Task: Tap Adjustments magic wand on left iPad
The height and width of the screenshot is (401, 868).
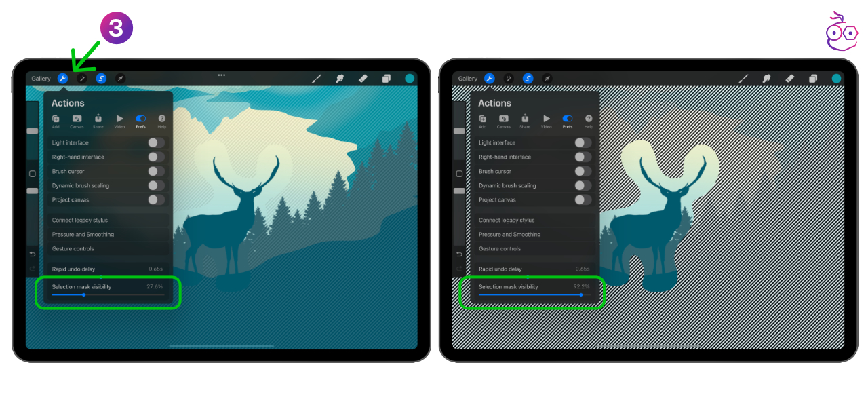Action: coord(82,79)
